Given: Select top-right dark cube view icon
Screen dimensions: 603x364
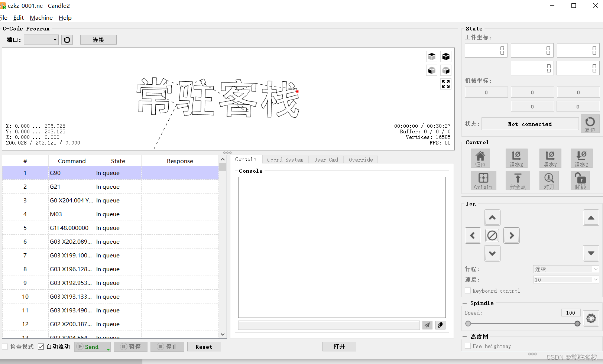Looking at the screenshot, I should click(x=446, y=56).
